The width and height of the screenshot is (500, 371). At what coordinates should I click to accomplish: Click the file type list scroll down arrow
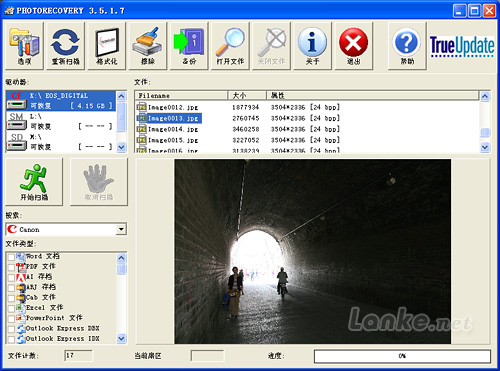pyautogui.click(x=121, y=338)
